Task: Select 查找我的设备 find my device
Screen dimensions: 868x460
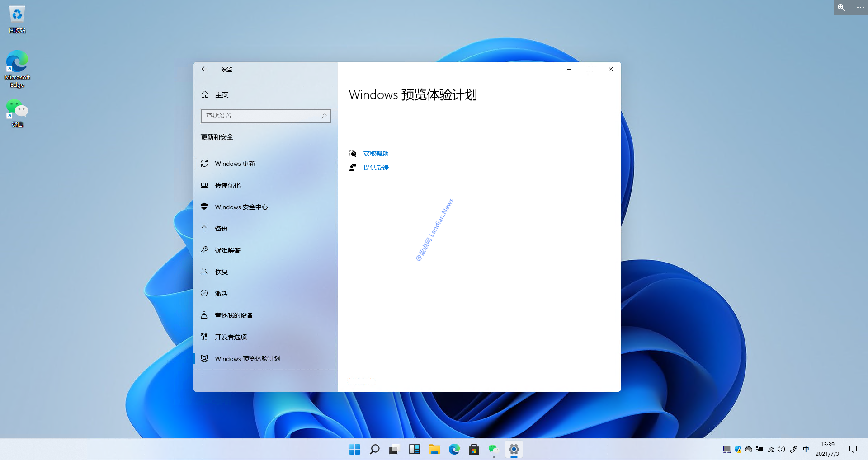Action: [x=266, y=315]
